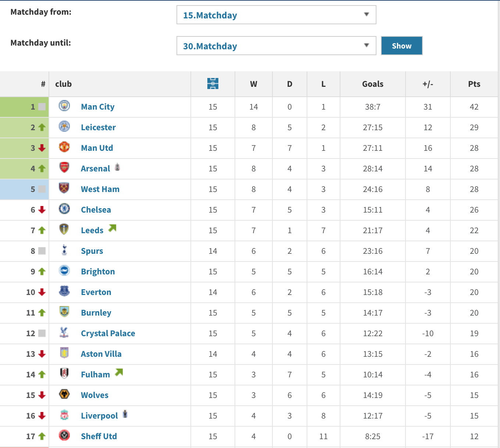The height and width of the screenshot is (448, 500).
Task: Click the W column header
Action: pyautogui.click(x=254, y=84)
